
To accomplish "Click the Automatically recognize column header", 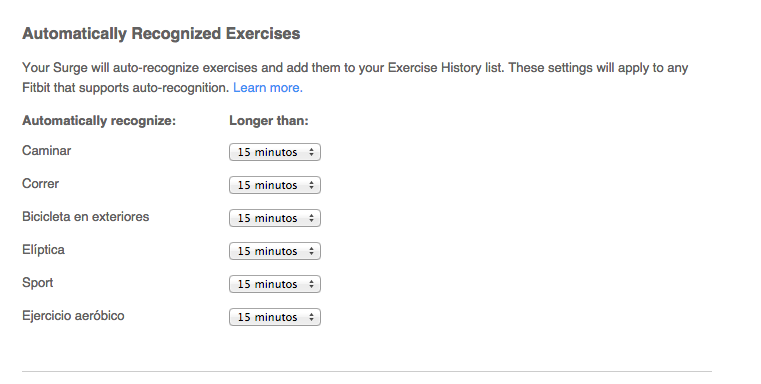I will point(99,120).
